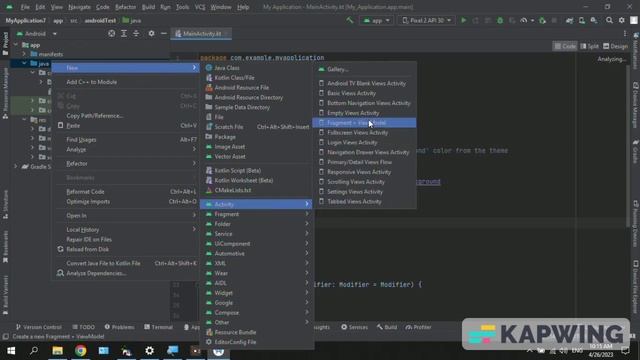This screenshot has height=360, width=640.
Task: Expand the manifests folder
Action: [24, 54]
